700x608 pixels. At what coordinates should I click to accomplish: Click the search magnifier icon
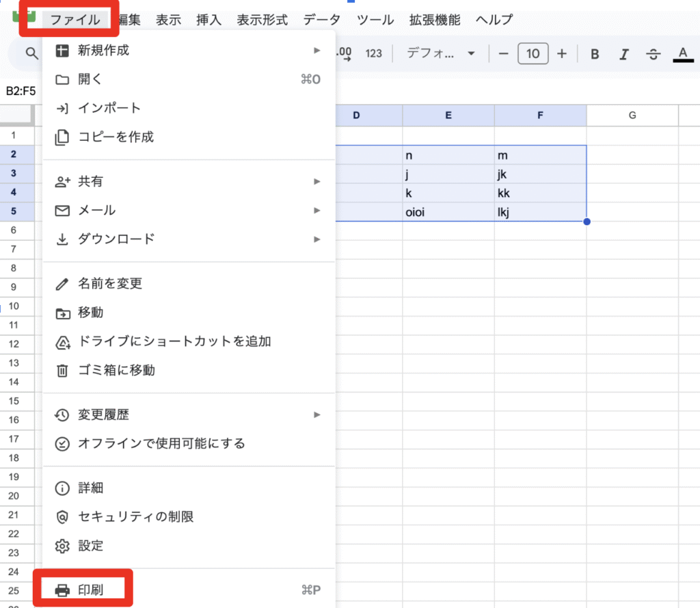31,53
